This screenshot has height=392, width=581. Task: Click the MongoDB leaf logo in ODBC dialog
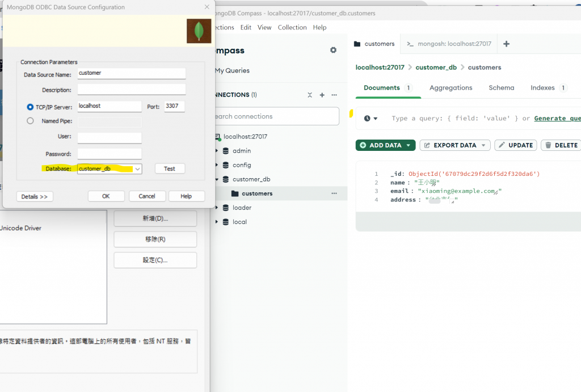(199, 31)
